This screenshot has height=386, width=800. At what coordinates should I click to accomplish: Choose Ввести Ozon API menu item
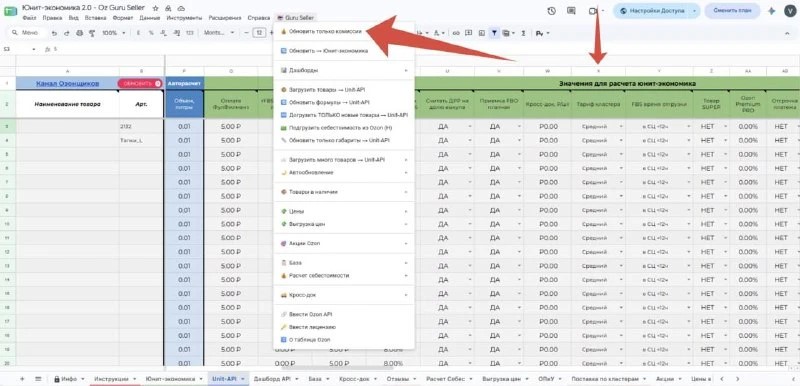point(344,314)
